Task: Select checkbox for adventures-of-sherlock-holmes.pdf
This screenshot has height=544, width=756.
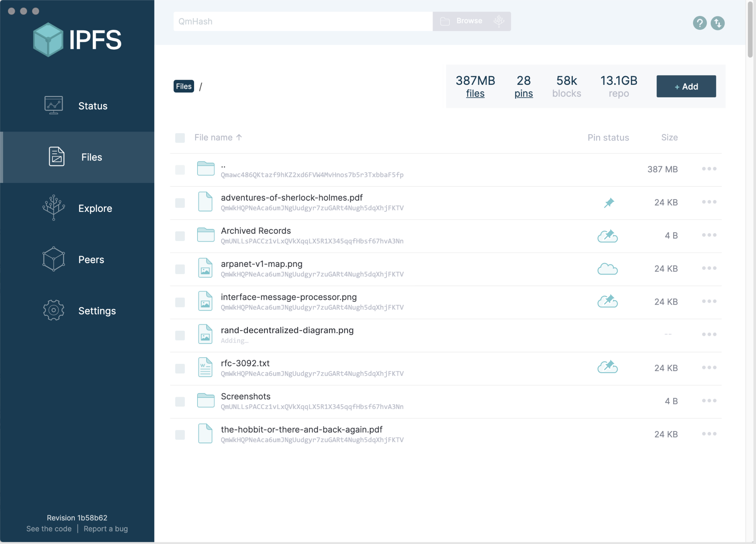Action: pos(180,203)
